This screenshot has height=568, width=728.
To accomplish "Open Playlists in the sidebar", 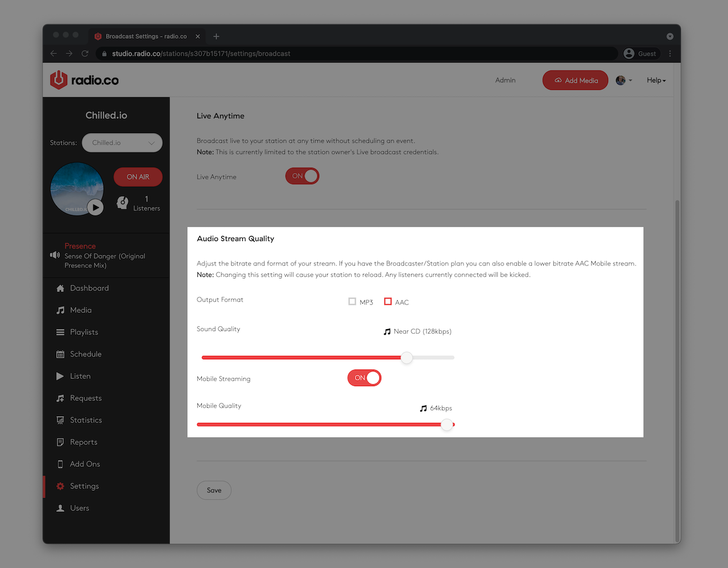I will (84, 332).
